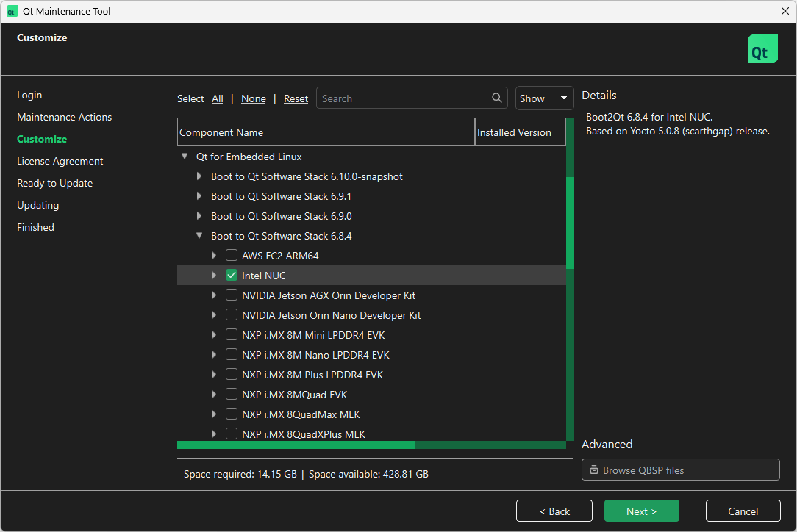Uncheck the Intel NUC checkbox
Image resolution: width=797 pixels, height=532 pixels.
tap(232, 276)
